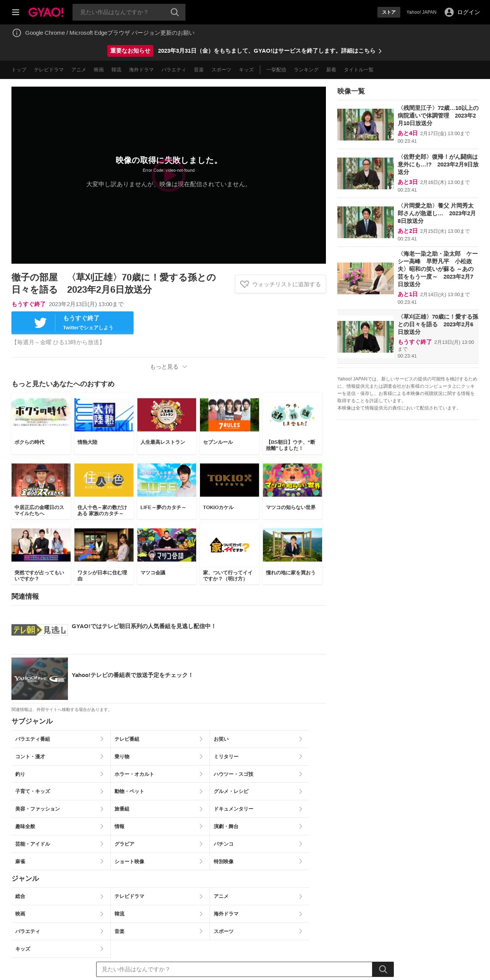Select スポーツ in top navigation
Image resolution: width=490 pixels, height=980 pixels.
tap(221, 70)
